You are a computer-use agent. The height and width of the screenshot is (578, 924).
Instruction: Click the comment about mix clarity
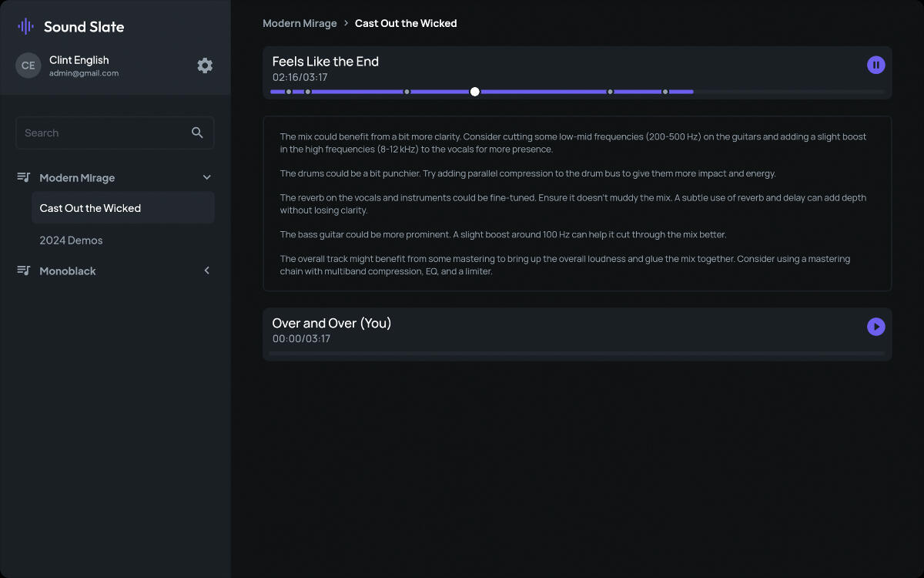(574, 143)
